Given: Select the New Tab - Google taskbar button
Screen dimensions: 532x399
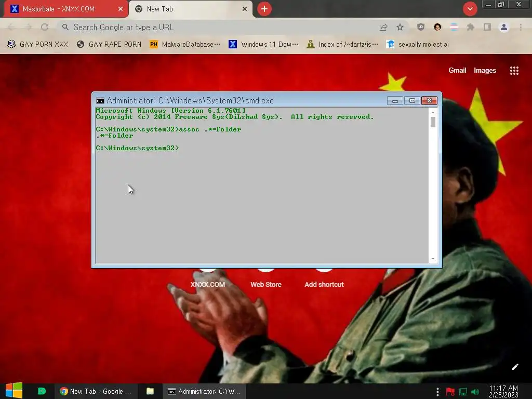Looking at the screenshot, I should (x=96, y=391).
